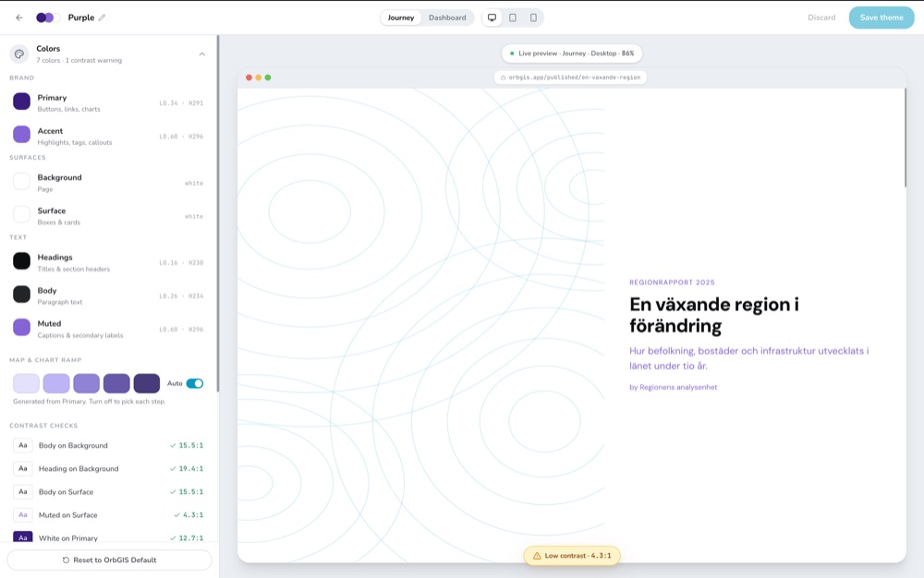Select the middle chart ramp swatch

tap(87, 383)
